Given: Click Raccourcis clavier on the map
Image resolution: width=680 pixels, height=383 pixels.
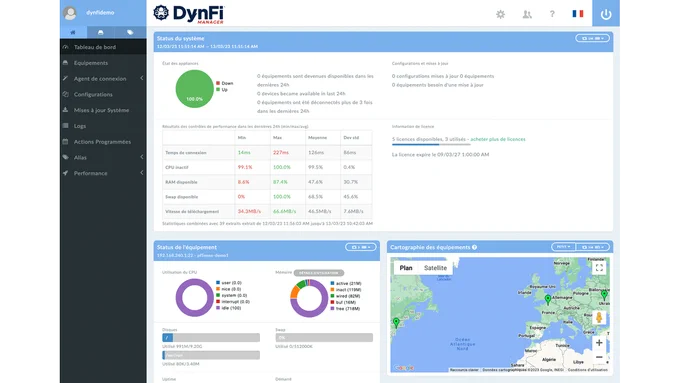Looking at the screenshot, I should (x=464, y=370).
